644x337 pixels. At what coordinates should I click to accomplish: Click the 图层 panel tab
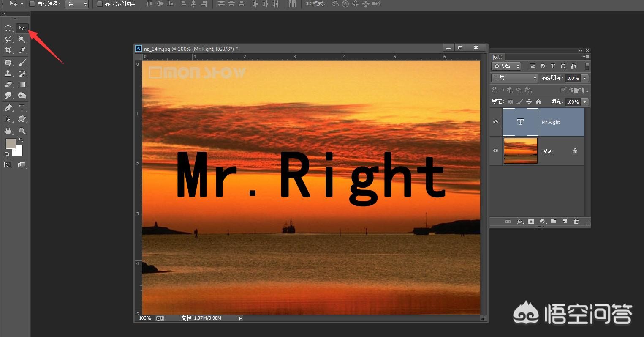(497, 57)
